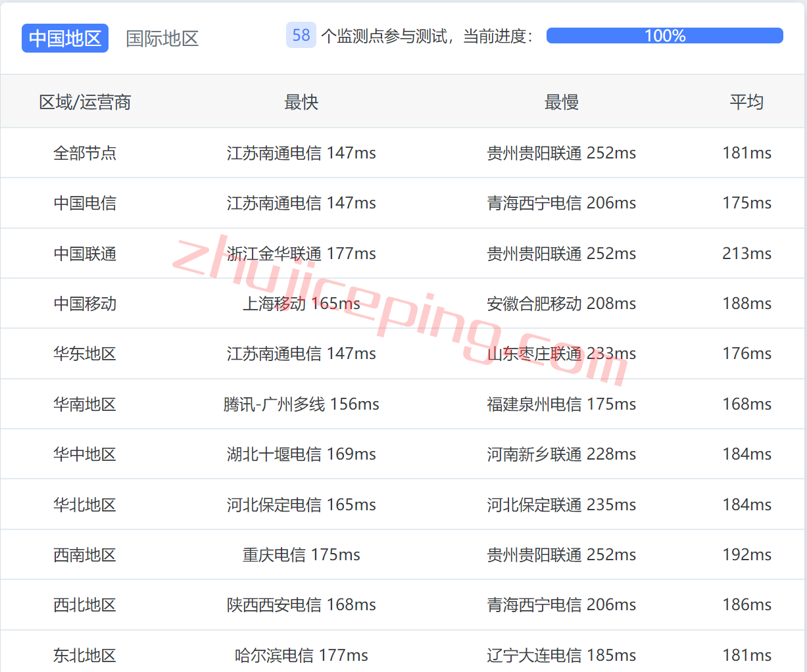Click 上海移动 165ms cell
Viewport: 807px width, 672px height.
301,304
